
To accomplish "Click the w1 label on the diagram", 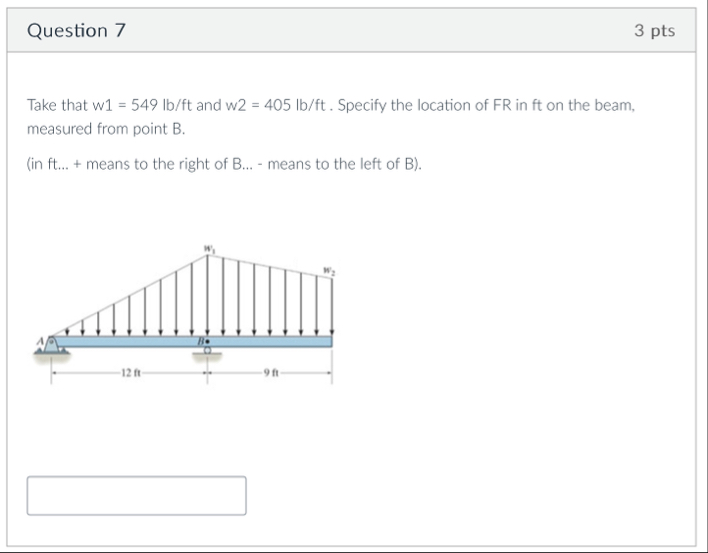I will point(208,247).
